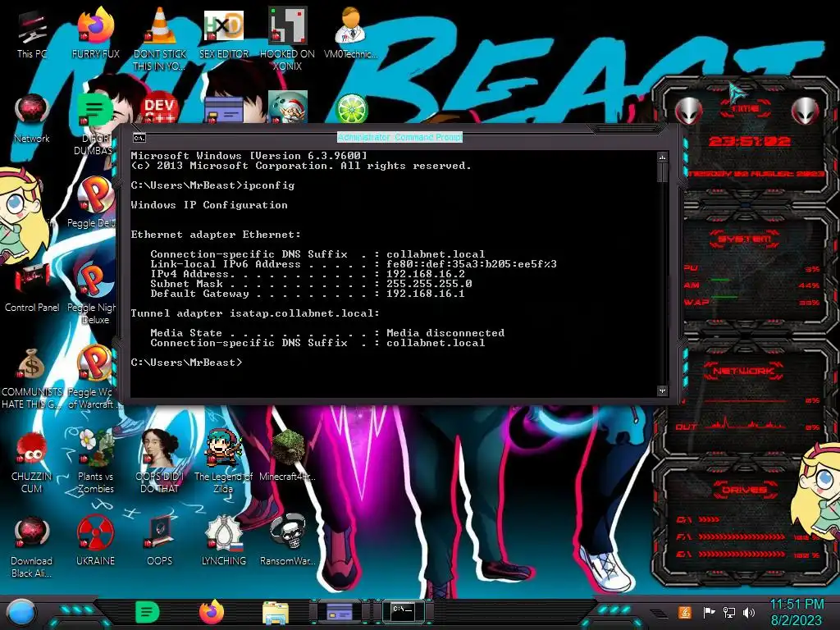Screen dimensions: 840x630
Task: Open the Java tray icon
Action: point(685,612)
